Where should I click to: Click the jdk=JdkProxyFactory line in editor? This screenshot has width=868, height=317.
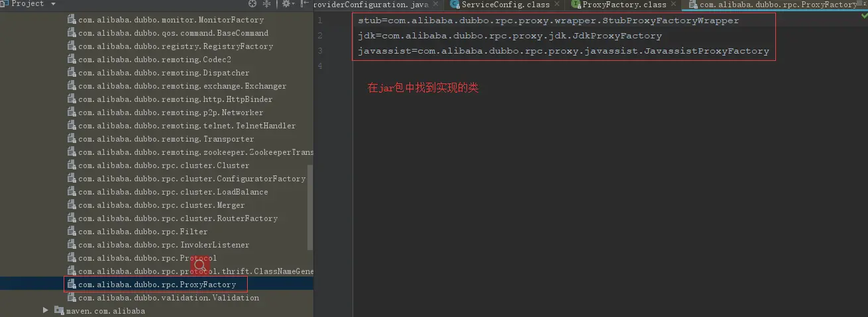[x=510, y=36]
